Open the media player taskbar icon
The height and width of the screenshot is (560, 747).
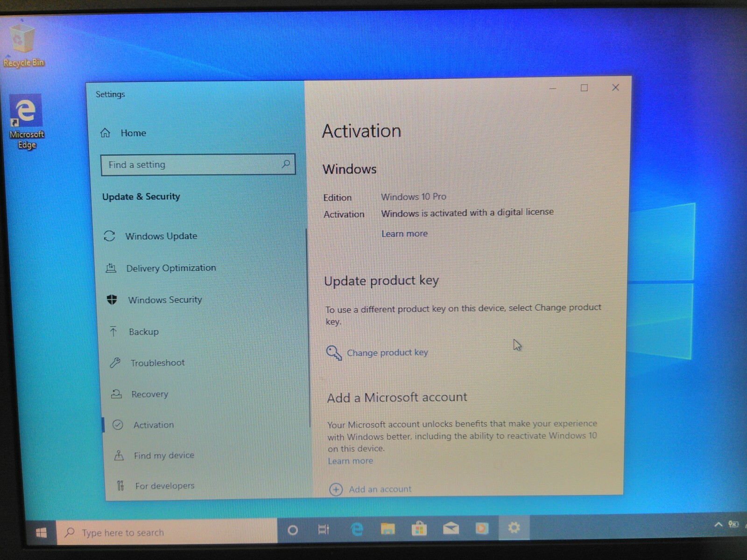[482, 528]
